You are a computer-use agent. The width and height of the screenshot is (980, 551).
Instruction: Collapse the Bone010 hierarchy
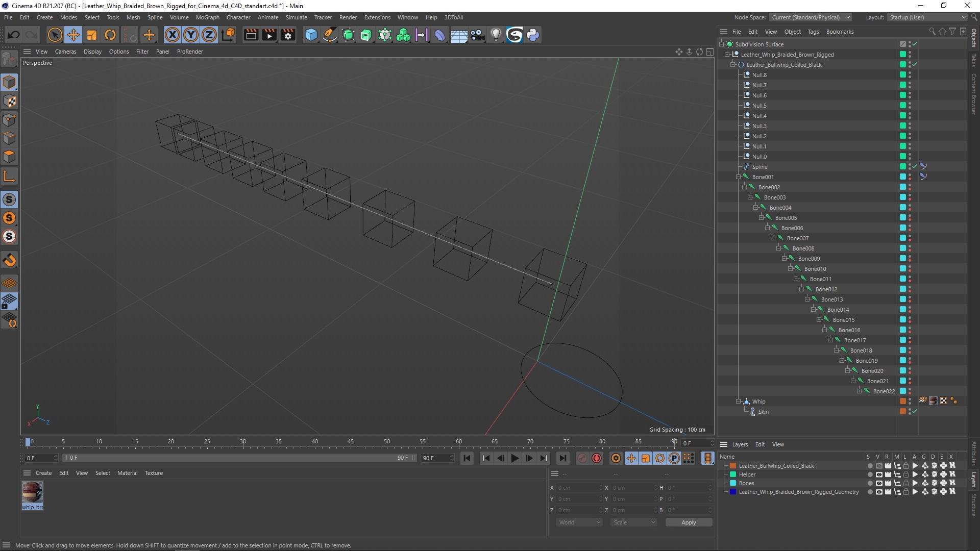pos(790,269)
